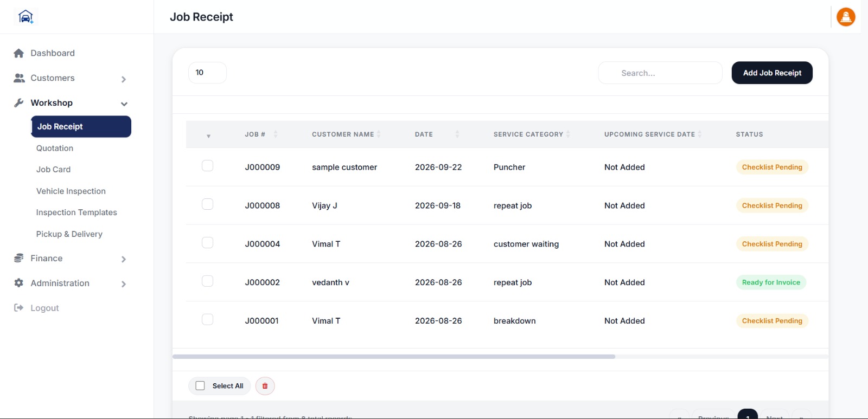Tick checkbox for job J000002

207,281
